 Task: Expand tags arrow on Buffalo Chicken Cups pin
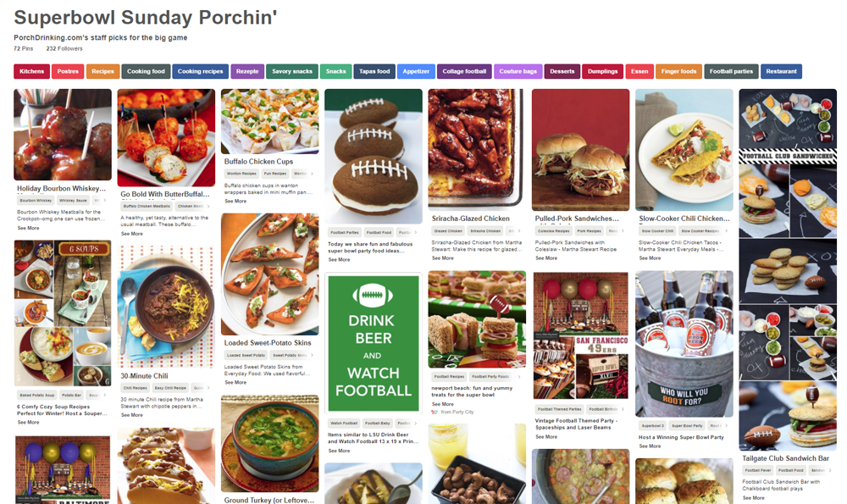[x=313, y=174]
